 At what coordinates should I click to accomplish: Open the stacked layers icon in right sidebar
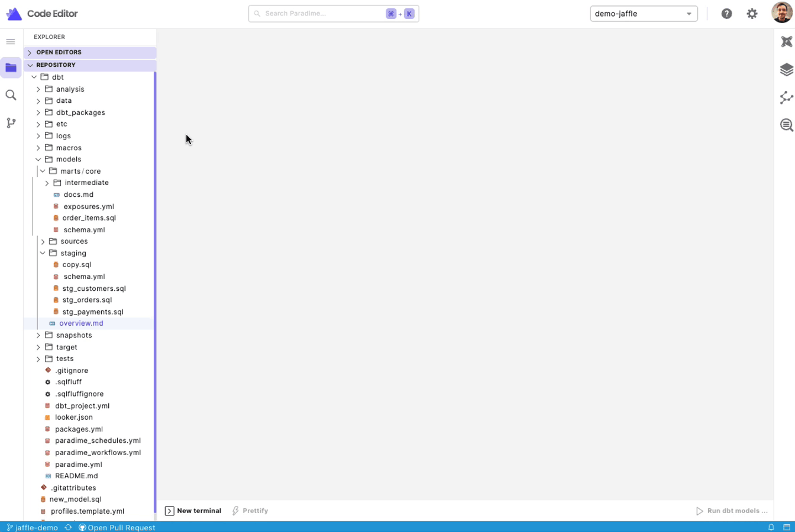click(x=786, y=70)
